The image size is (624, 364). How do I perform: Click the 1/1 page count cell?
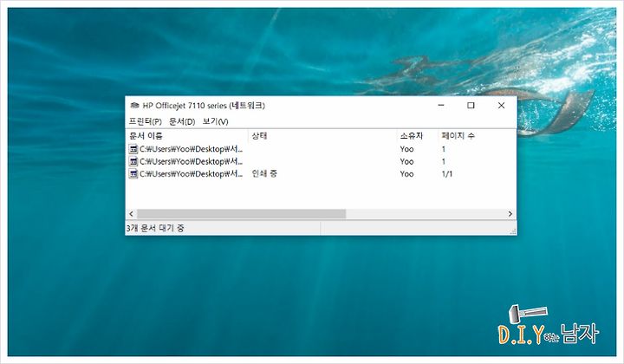pyautogui.click(x=447, y=174)
